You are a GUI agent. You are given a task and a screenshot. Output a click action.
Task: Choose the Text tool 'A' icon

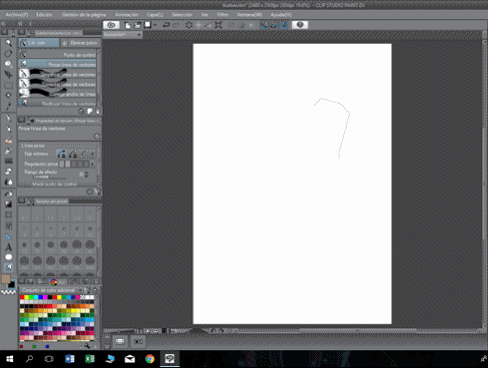pyautogui.click(x=8, y=247)
